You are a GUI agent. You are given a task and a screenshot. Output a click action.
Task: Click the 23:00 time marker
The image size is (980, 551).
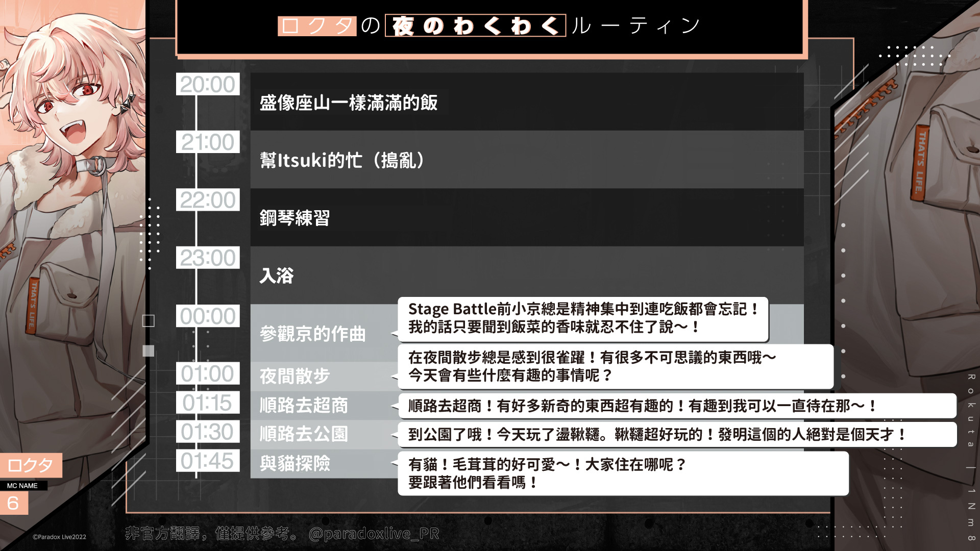tap(208, 258)
